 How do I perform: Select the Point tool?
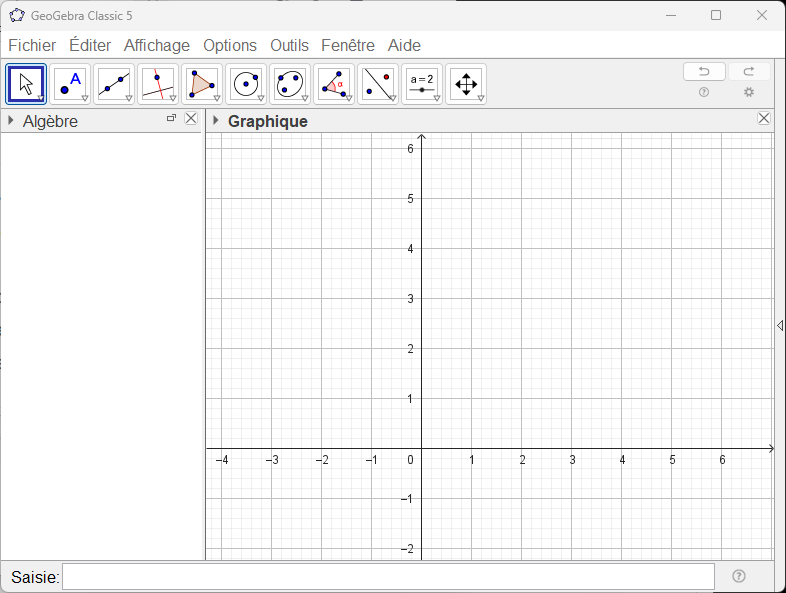point(70,84)
